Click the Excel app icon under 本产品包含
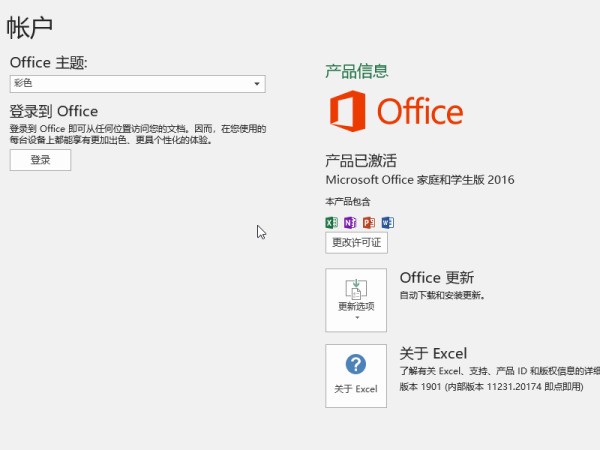 coord(331,222)
